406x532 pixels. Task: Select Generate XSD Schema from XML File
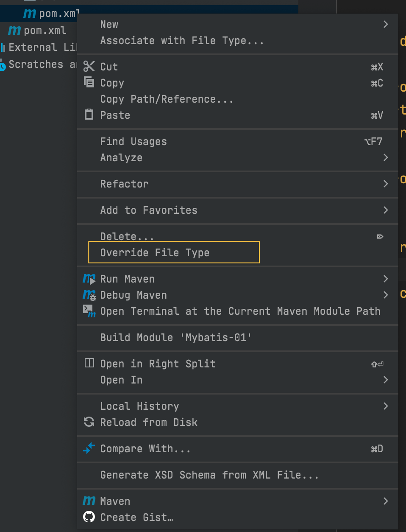pyautogui.click(x=209, y=475)
